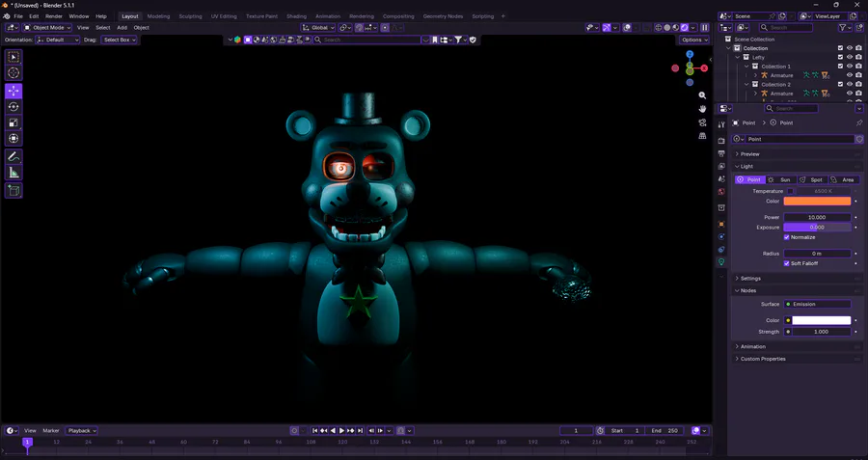
Task: Switch perspective/orthographic grid icon
Action: point(702,136)
